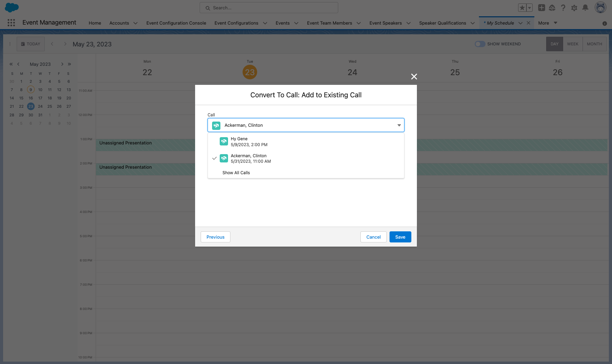This screenshot has width=612, height=364.
Task: Expand the Accounts menu chevron
Action: click(135, 23)
